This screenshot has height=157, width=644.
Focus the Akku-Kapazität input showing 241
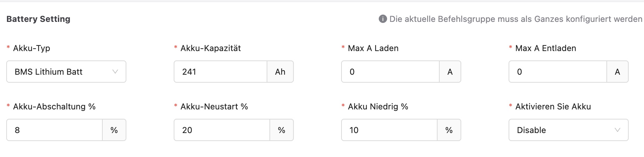point(220,72)
